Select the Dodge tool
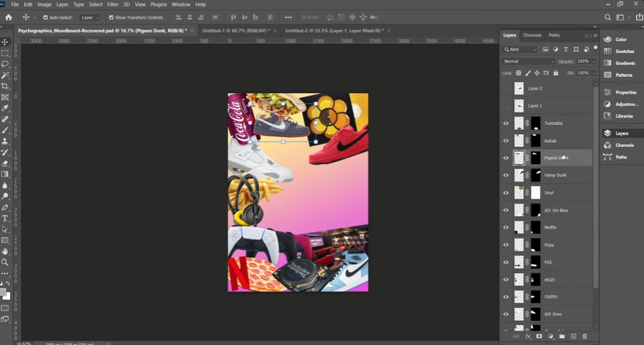 point(5,196)
